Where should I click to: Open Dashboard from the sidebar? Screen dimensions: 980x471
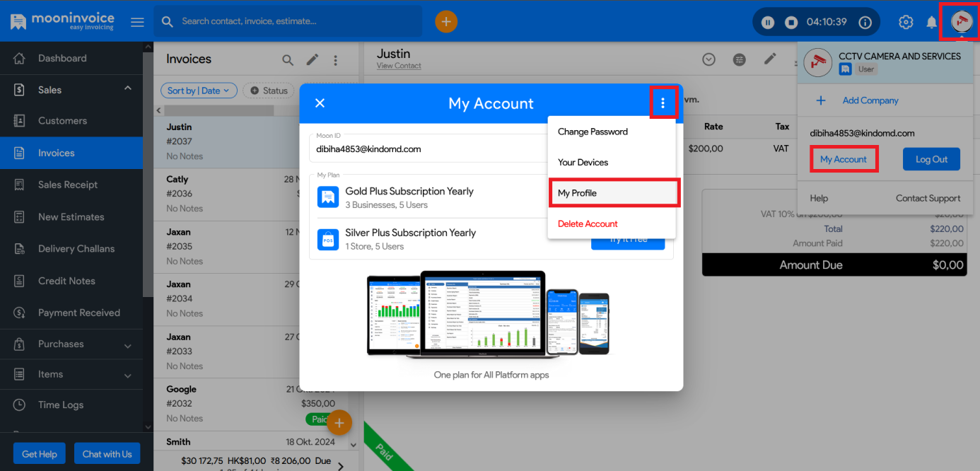(x=71, y=59)
